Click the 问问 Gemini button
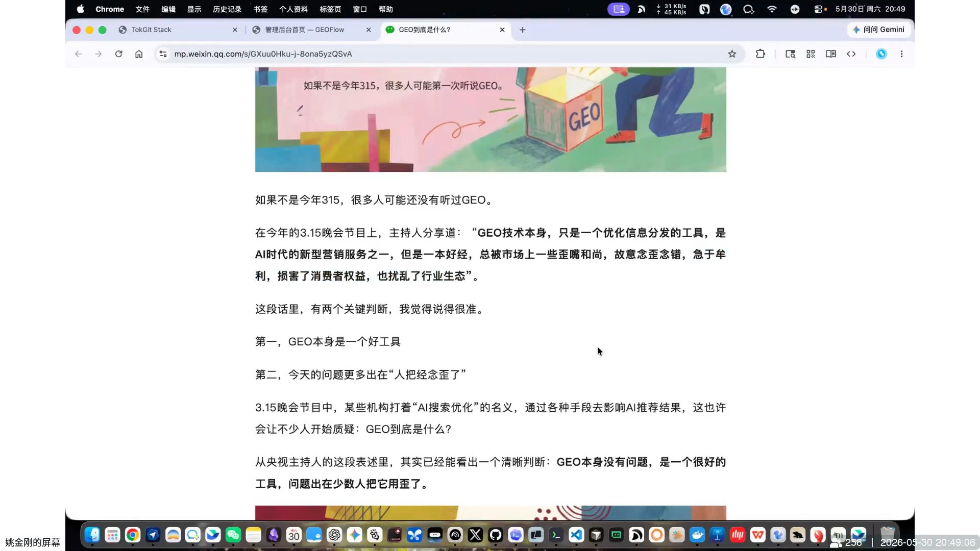 tap(878, 30)
